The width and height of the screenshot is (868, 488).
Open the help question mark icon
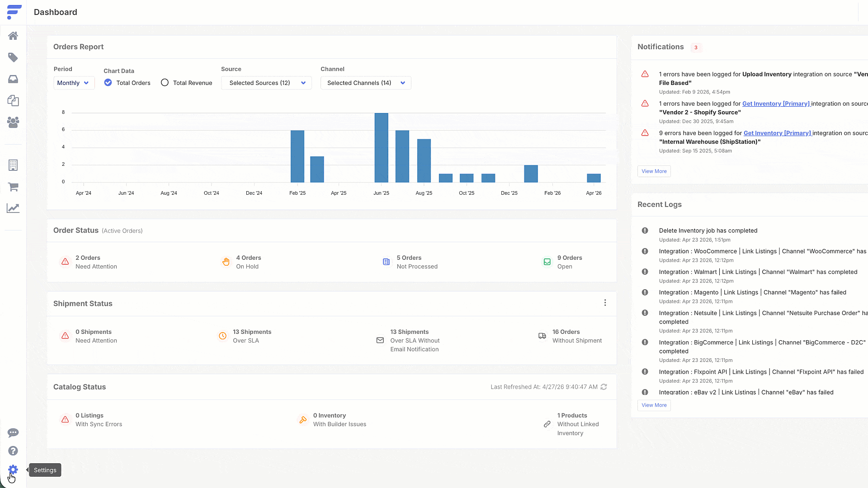coord(13,451)
